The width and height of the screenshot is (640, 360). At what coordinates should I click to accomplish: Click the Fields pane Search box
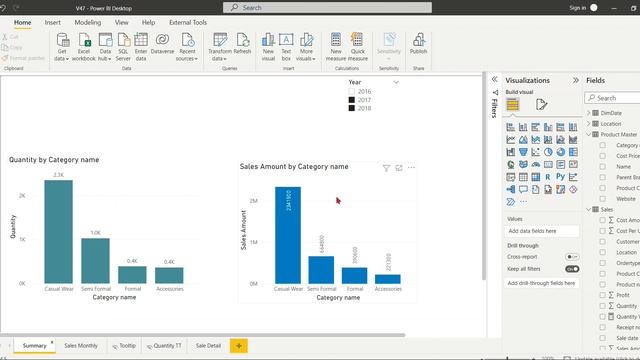coord(612,98)
